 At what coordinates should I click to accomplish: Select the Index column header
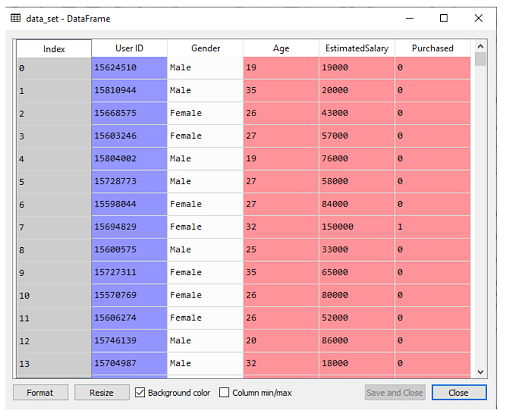pos(54,49)
